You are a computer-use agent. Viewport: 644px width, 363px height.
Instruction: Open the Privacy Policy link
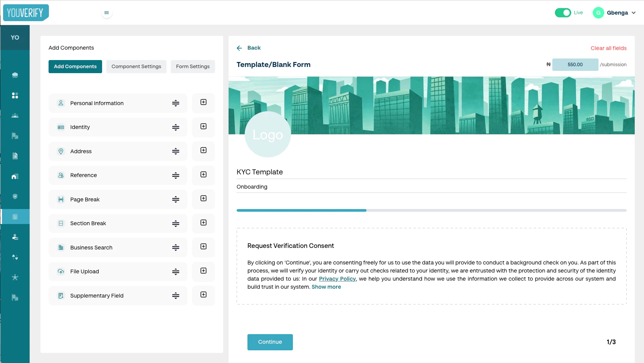coord(337,278)
